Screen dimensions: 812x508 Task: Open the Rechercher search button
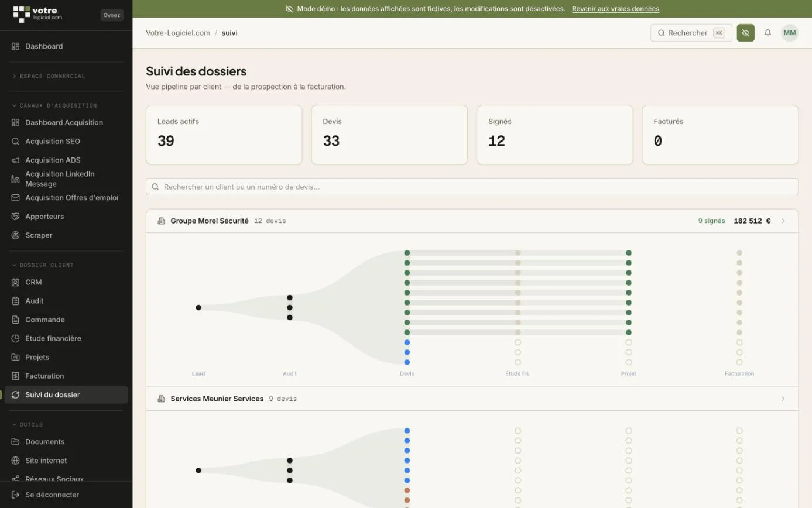(x=691, y=33)
